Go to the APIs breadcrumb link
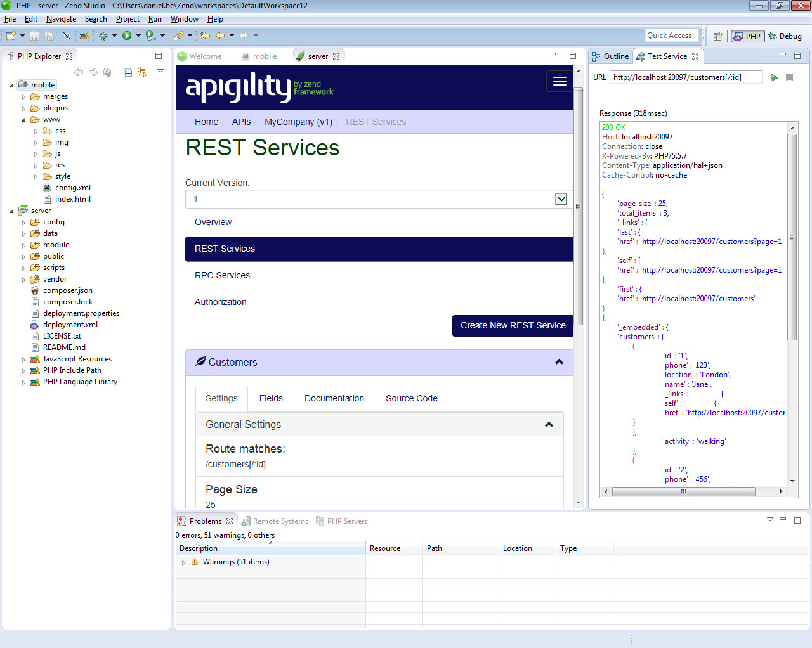The height and width of the screenshot is (648, 812). tap(241, 122)
